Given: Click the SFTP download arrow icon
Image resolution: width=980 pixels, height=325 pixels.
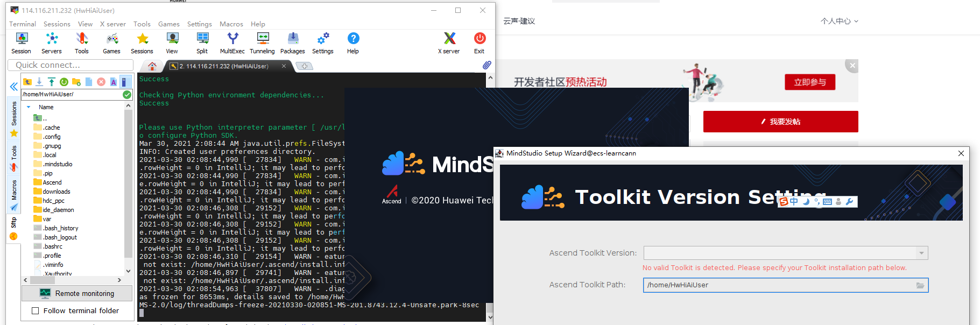Looking at the screenshot, I should [39, 82].
